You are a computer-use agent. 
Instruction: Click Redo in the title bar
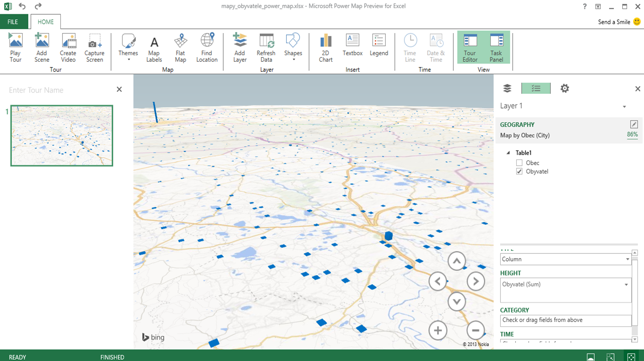point(38,6)
